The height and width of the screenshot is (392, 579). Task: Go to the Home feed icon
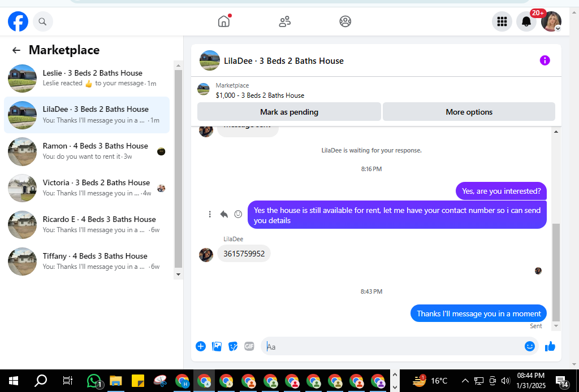coord(224,21)
